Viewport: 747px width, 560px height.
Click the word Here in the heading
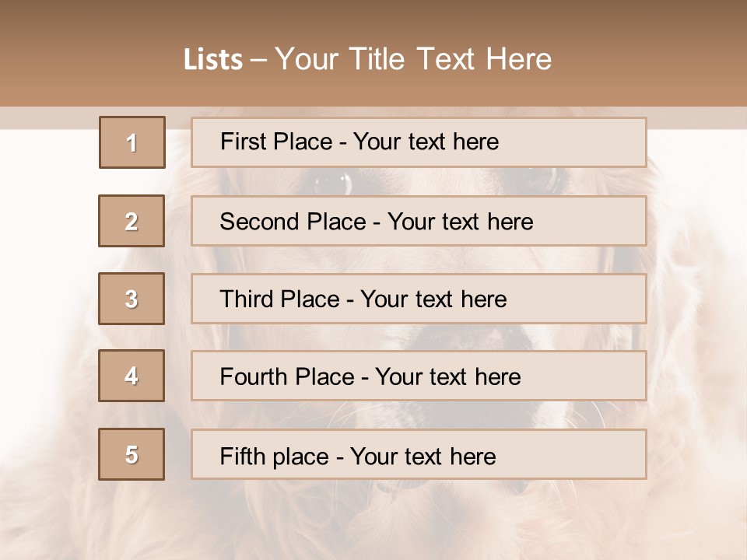pos(518,59)
